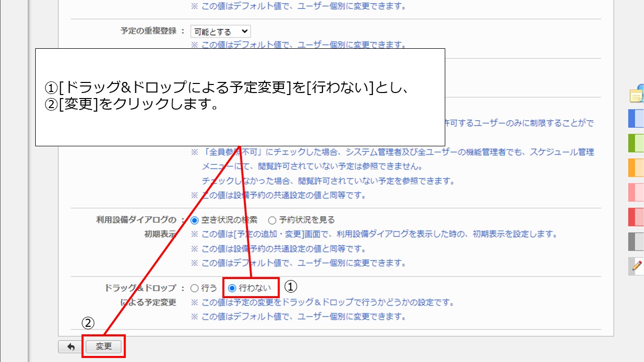Screen dimensions: 644x362
Task: Choose the 予約状況を見る radio option
Action: 272,220
